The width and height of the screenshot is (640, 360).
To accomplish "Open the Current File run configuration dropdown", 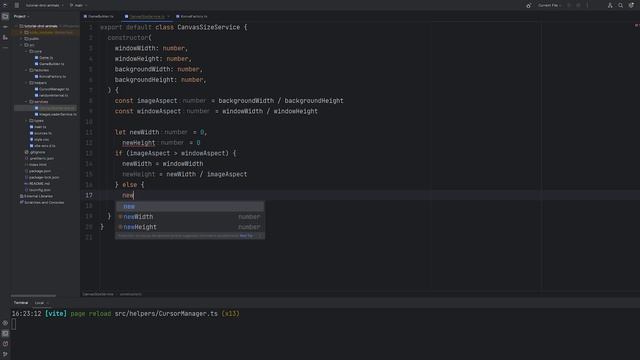I will coord(549,5).
